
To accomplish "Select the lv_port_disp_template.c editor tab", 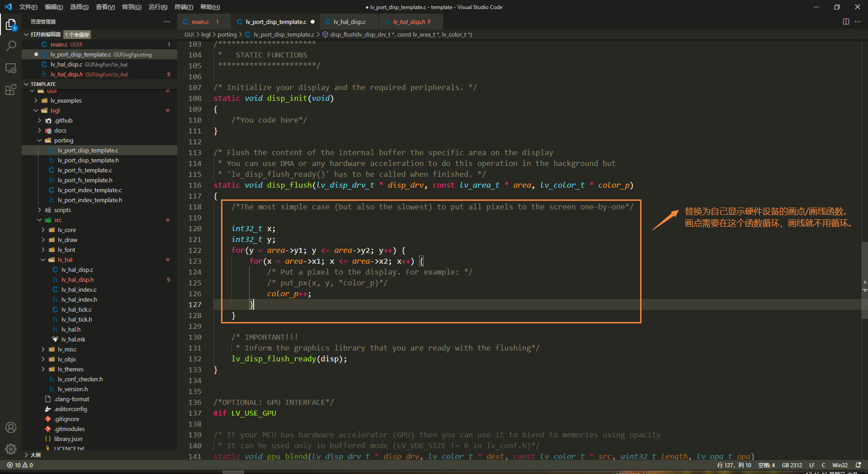I will pyautogui.click(x=275, y=22).
